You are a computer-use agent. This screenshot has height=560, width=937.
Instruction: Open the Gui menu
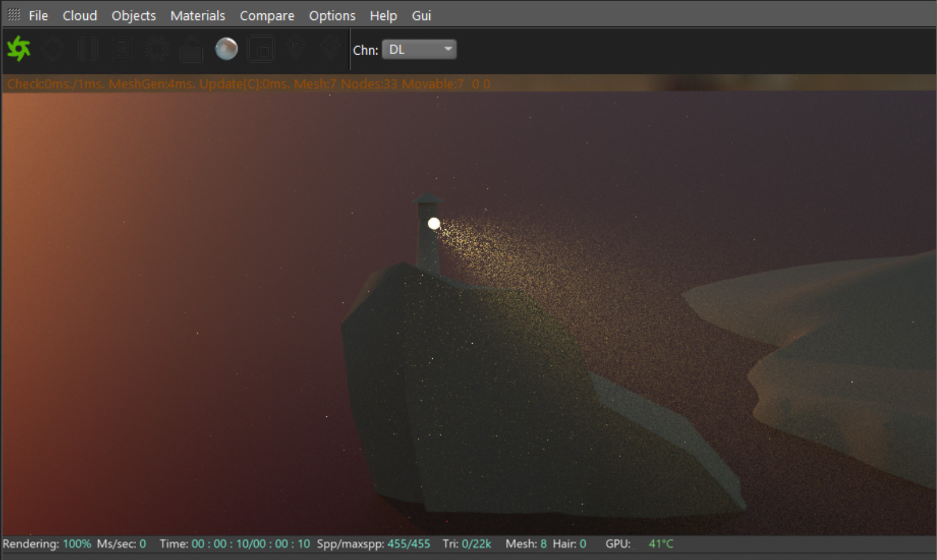point(422,16)
